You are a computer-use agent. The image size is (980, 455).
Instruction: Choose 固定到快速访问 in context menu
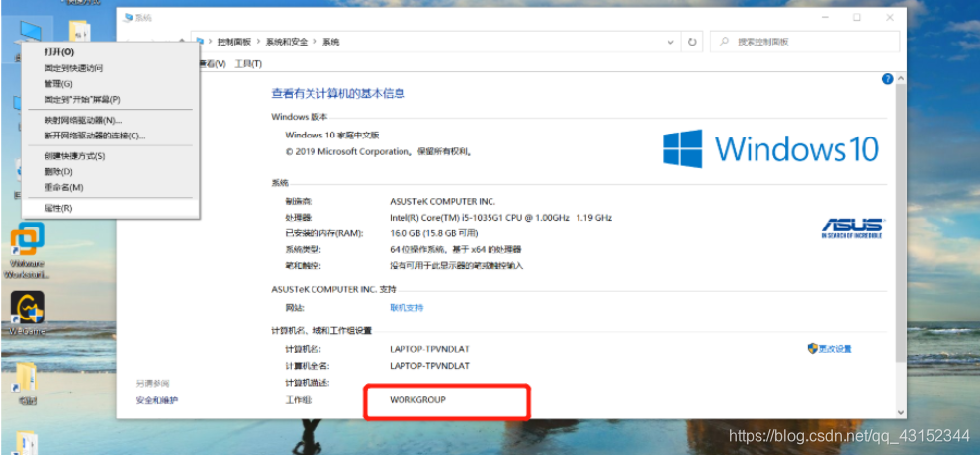pyautogui.click(x=110, y=68)
